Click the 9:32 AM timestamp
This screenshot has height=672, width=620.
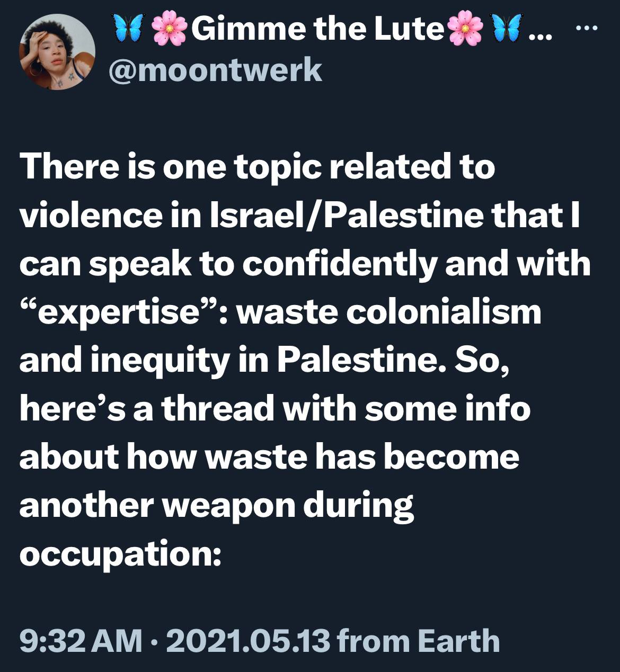[x=81, y=640]
